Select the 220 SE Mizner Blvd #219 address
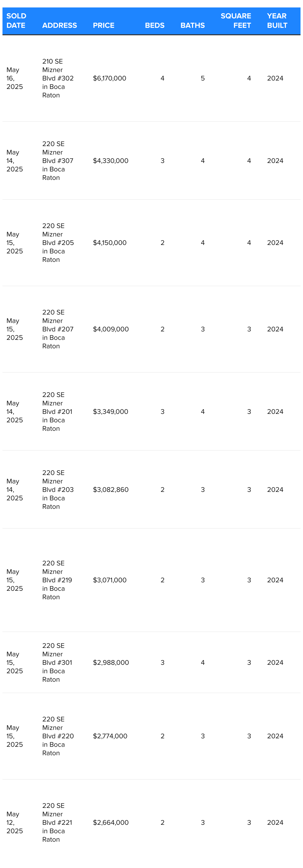The height and width of the screenshot is (868, 303). (x=58, y=580)
